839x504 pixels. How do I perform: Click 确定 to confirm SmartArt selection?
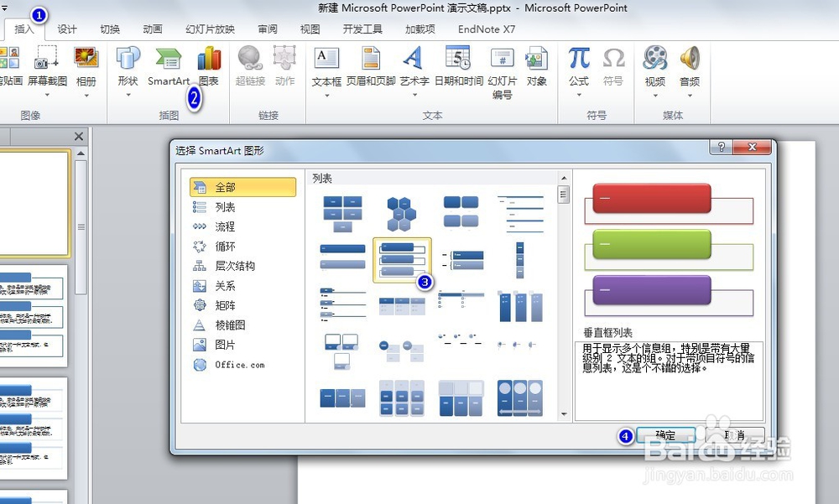tap(665, 435)
